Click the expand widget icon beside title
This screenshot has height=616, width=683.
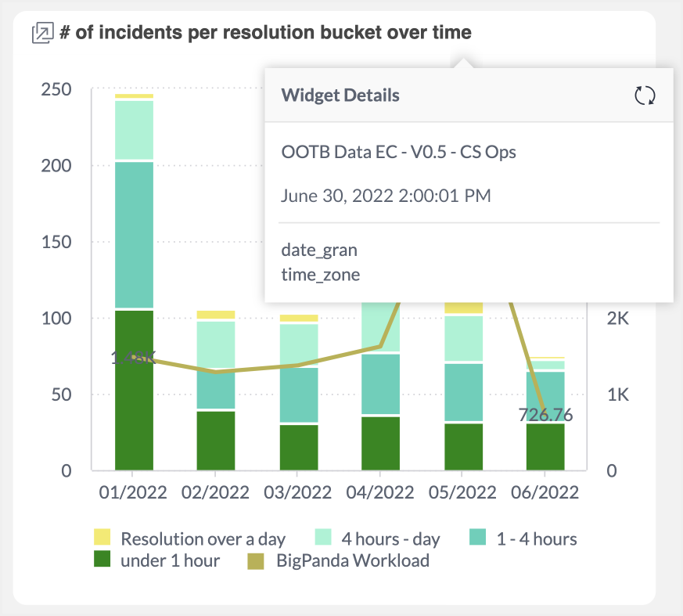point(41,33)
